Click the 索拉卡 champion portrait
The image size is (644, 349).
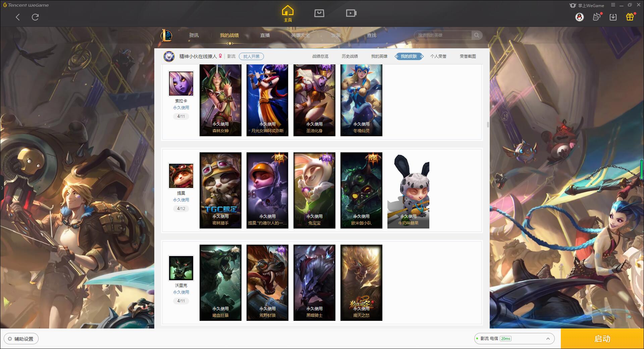pyautogui.click(x=181, y=83)
